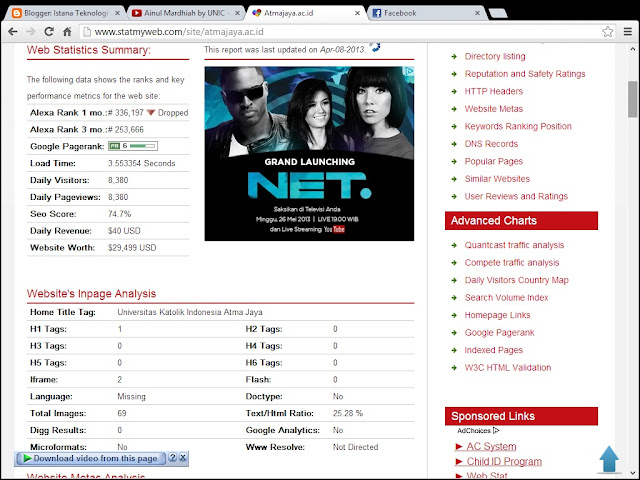Open the Directory listing link
Image resolution: width=640 pixels, height=480 pixels.
click(x=495, y=56)
